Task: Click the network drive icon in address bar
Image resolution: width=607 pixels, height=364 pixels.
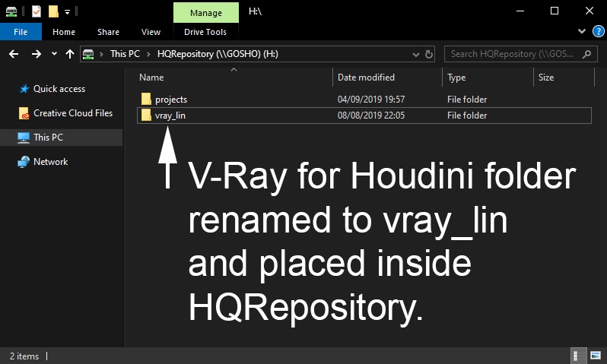Action: point(88,54)
